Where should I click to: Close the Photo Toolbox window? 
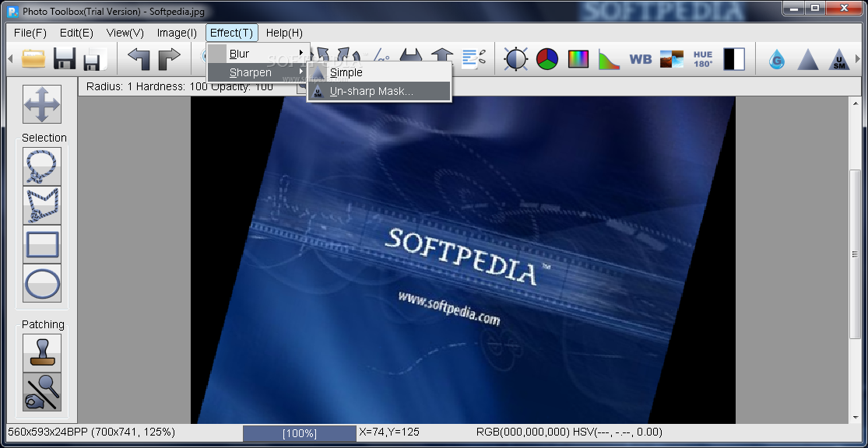click(844, 8)
